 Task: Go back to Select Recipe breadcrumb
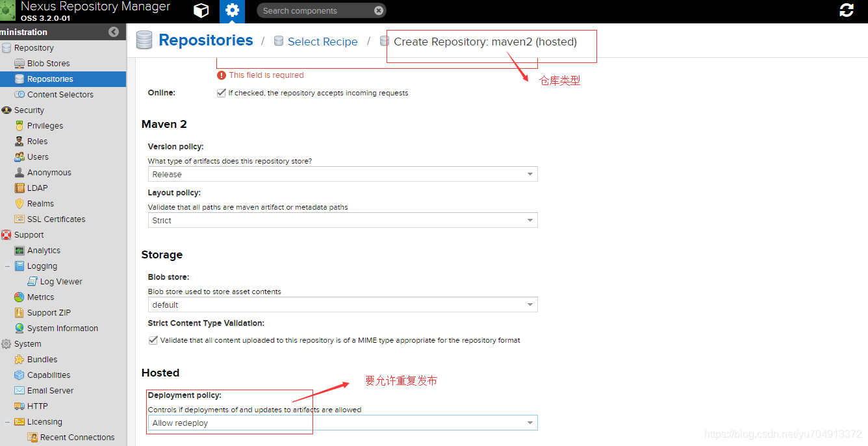[323, 42]
